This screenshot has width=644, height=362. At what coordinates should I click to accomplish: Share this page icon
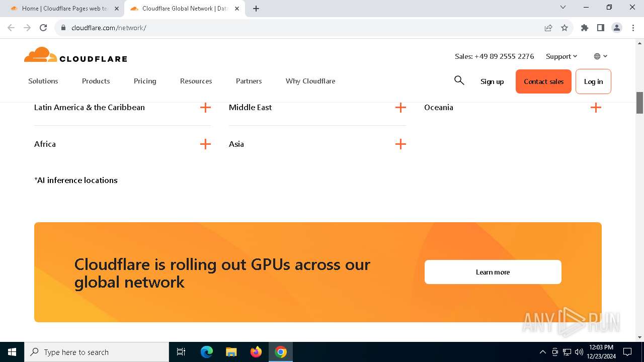pyautogui.click(x=548, y=28)
